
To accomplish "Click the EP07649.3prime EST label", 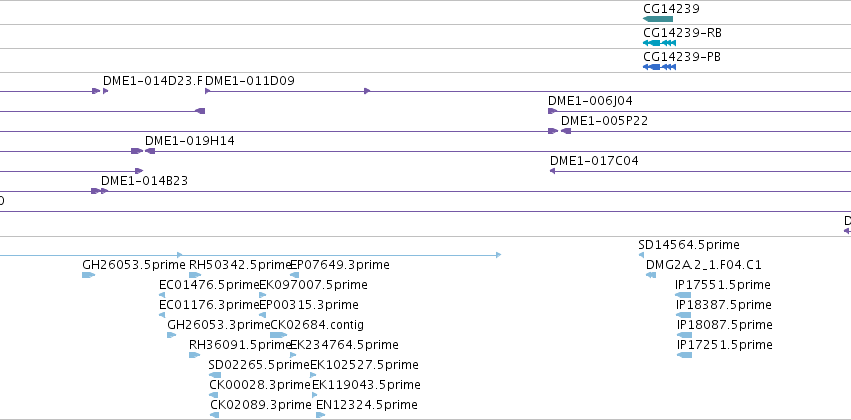I will pos(340,265).
